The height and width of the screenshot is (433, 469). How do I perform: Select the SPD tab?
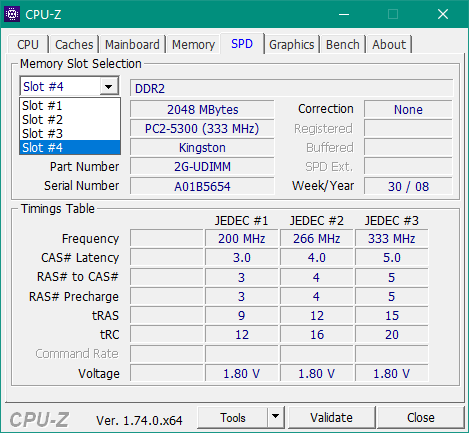coord(242,43)
